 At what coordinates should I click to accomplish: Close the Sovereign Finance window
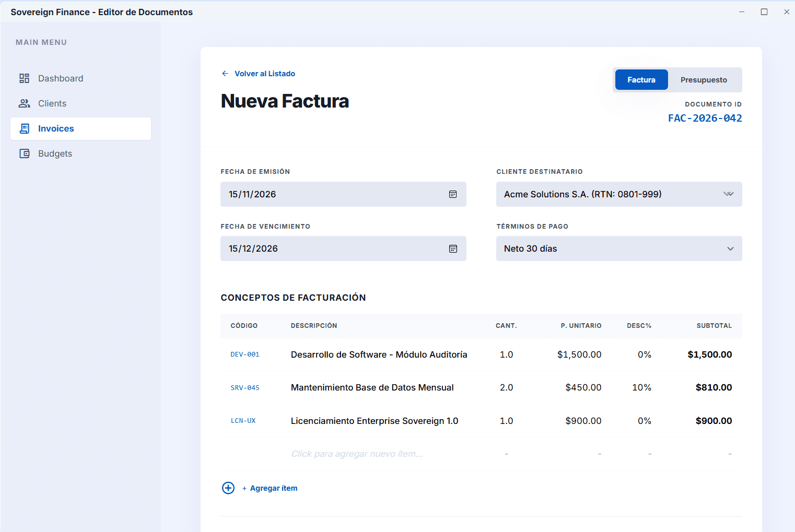(x=787, y=12)
